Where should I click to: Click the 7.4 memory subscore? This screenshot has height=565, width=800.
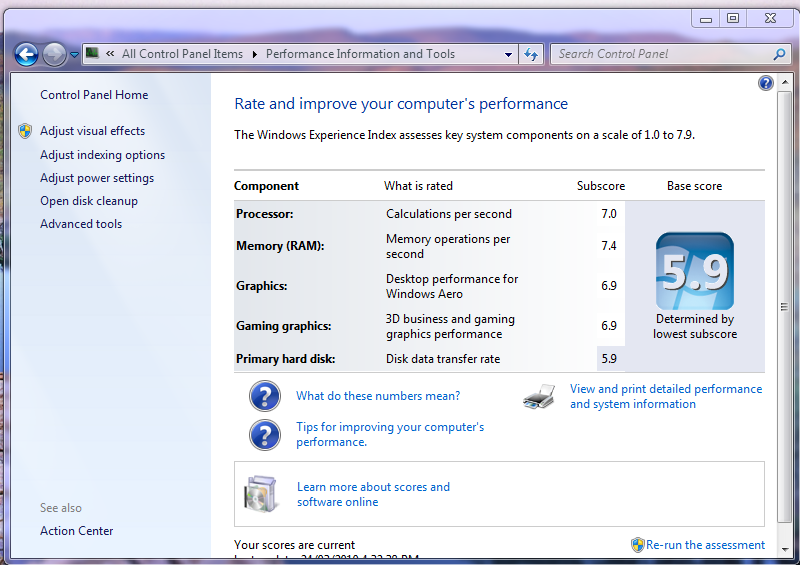(609, 246)
